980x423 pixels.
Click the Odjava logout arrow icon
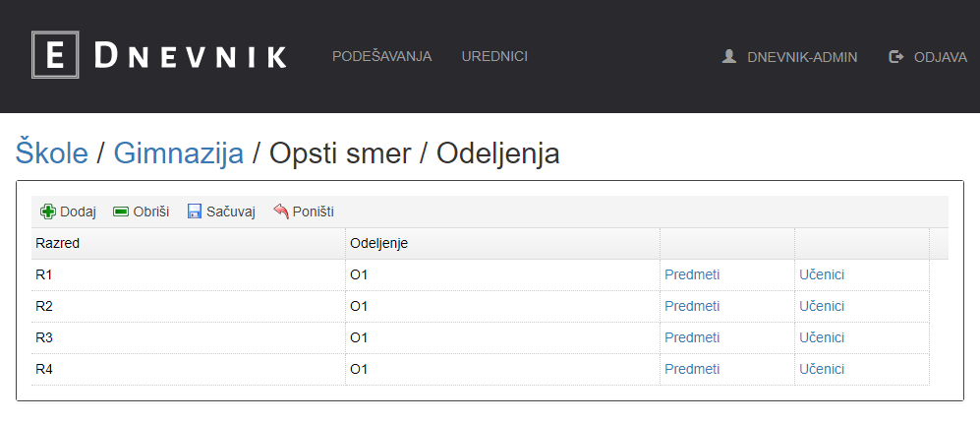click(x=895, y=57)
